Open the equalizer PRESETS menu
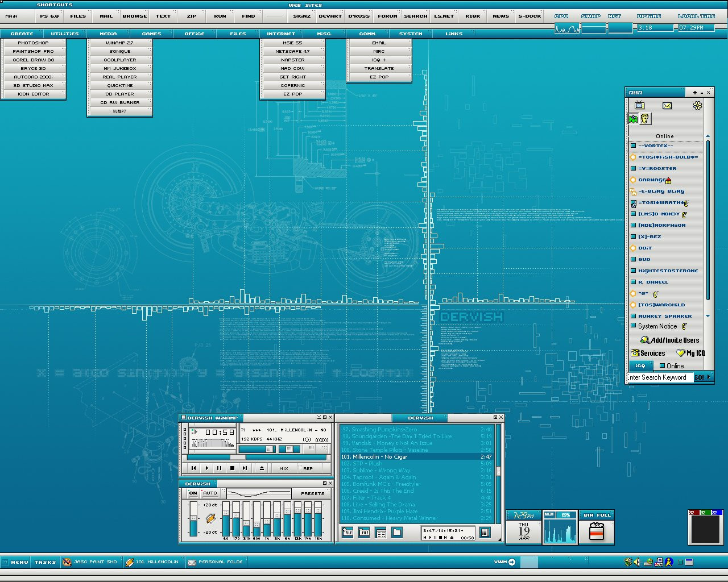This screenshot has width=728, height=582. tap(312, 493)
